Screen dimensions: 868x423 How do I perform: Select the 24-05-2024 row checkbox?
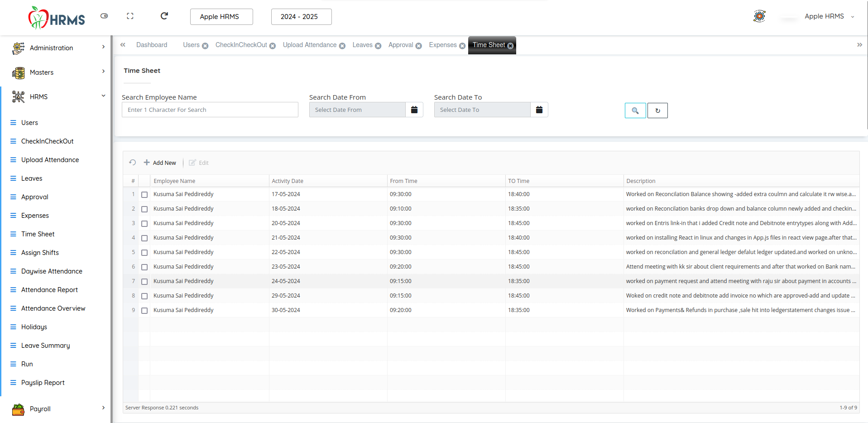(144, 282)
